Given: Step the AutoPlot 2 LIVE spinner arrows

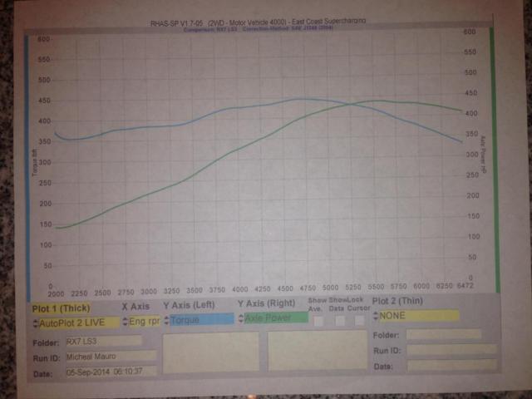Looking at the screenshot, I should click(36, 323).
